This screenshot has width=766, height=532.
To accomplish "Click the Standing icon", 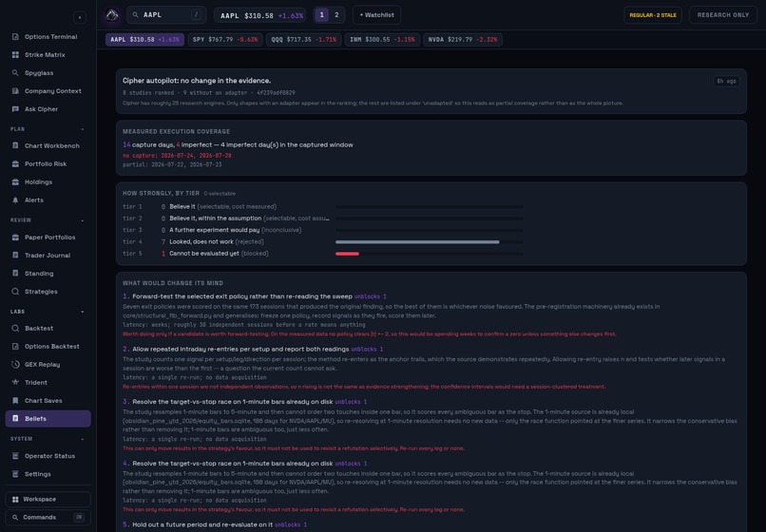I will [x=15, y=273].
